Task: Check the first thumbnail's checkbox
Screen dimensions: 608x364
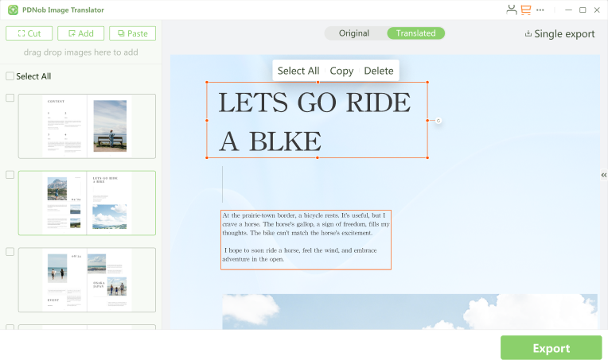Action: click(10, 98)
